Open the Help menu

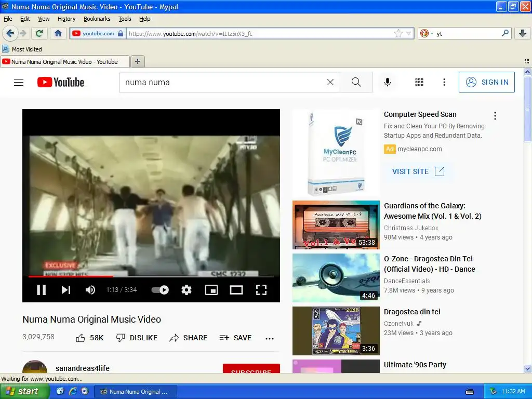pos(145,19)
